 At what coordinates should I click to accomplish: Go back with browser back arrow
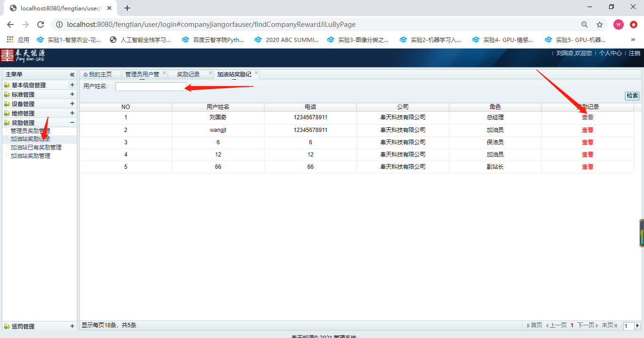tap(10, 25)
